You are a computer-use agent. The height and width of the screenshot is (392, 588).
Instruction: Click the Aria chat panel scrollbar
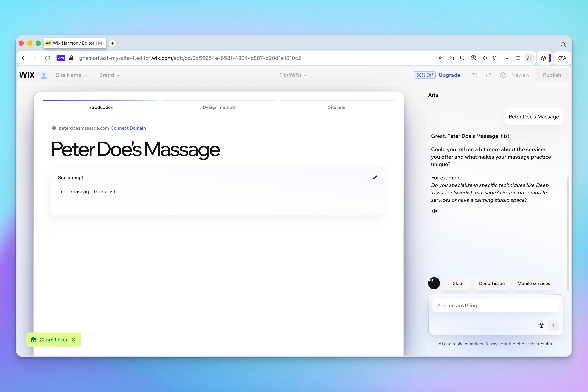(x=568, y=234)
